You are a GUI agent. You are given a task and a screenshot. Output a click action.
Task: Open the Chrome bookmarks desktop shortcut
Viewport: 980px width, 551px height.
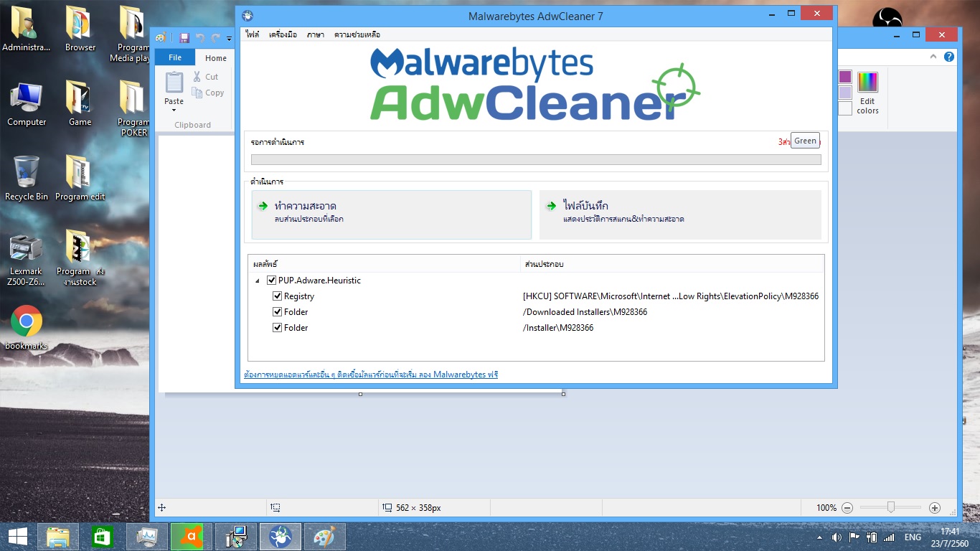pos(27,321)
